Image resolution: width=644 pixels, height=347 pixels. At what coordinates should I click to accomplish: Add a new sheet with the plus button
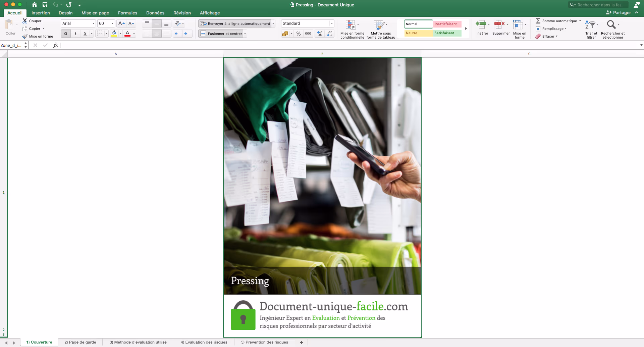point(302,342)
